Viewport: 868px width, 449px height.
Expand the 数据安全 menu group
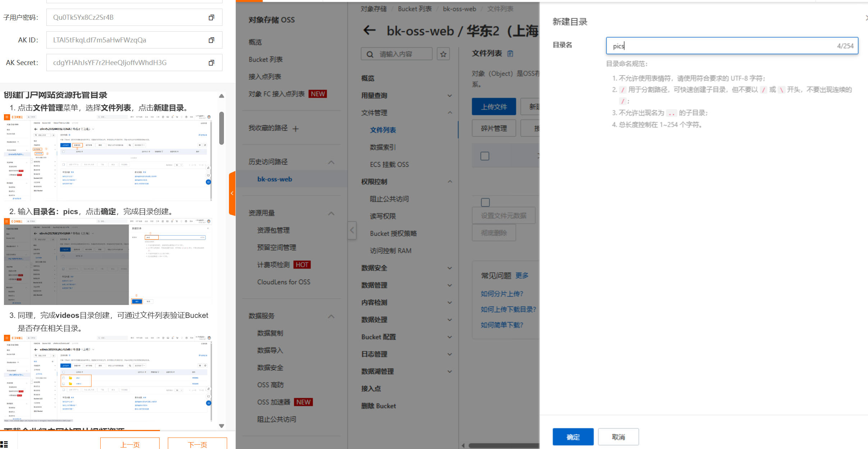click(450, 268)
